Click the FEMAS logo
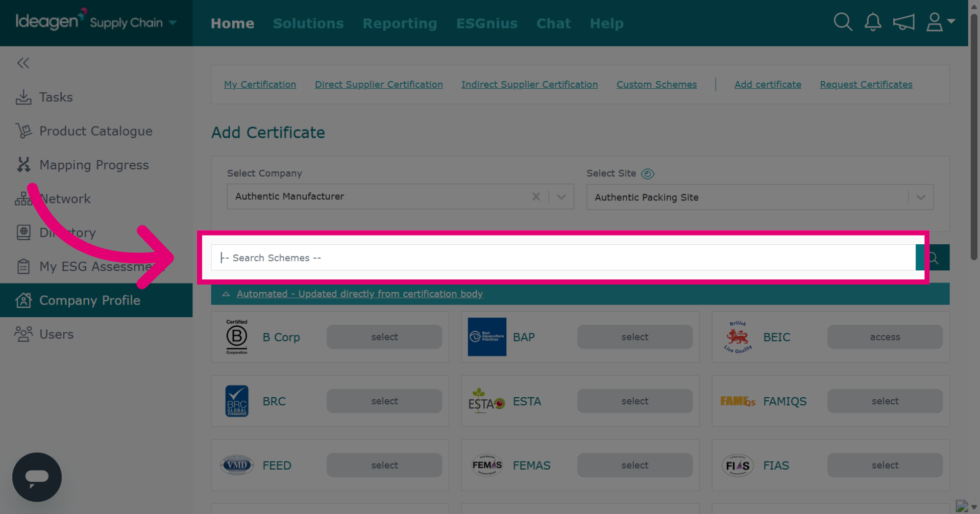The width and height of the screenshot is (980, 514). tap(487, 465)
